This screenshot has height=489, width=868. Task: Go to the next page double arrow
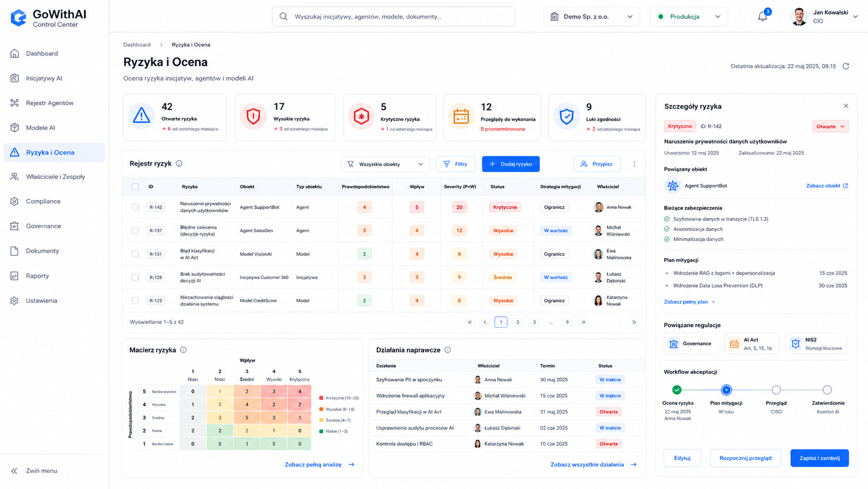584,322
